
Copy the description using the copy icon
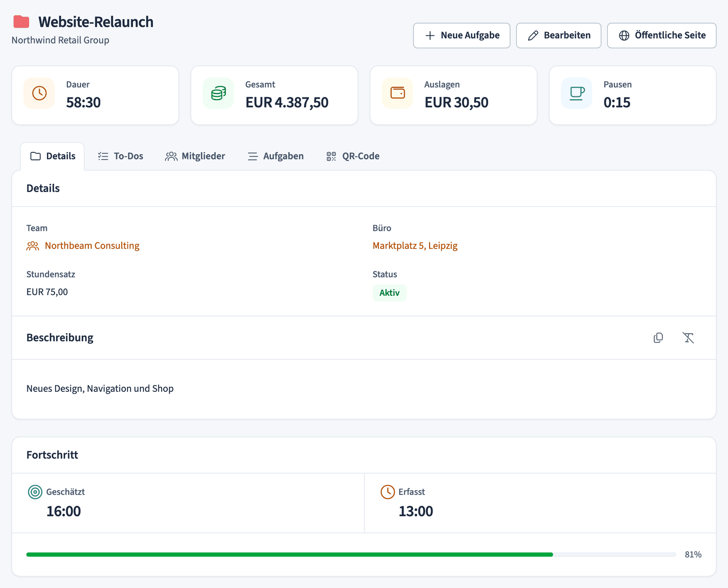click(658, 338)
